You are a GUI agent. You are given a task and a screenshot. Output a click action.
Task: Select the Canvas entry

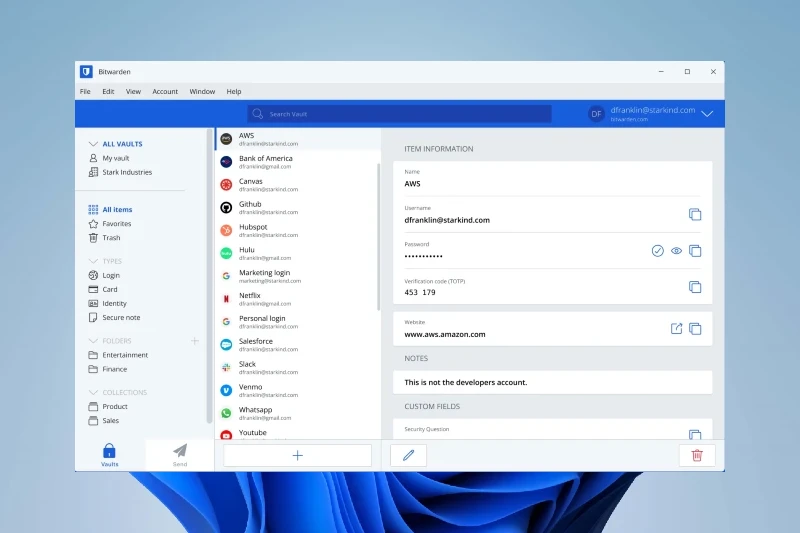coord(296,185)
